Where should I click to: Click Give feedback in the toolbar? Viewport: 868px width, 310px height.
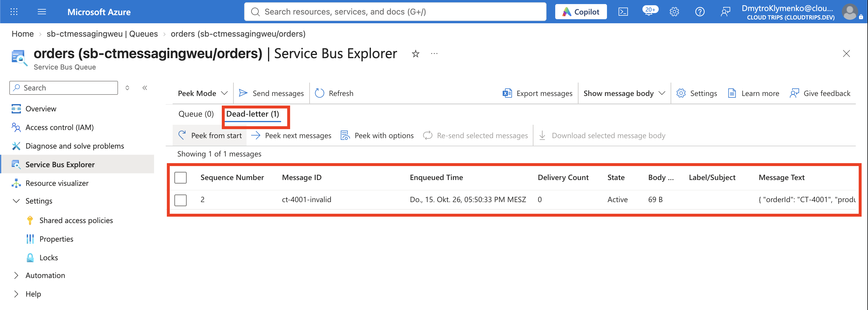coord(820,93)
